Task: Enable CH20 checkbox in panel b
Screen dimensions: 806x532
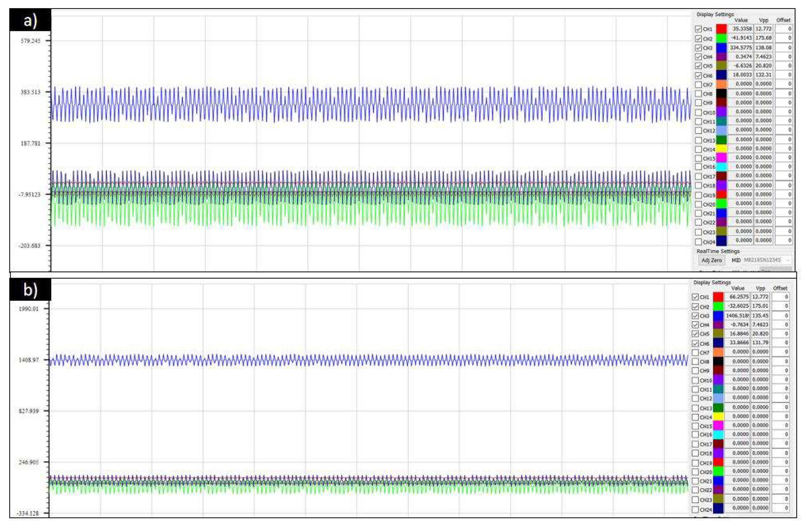Action: pyautogui.click(x=695, y=472)
